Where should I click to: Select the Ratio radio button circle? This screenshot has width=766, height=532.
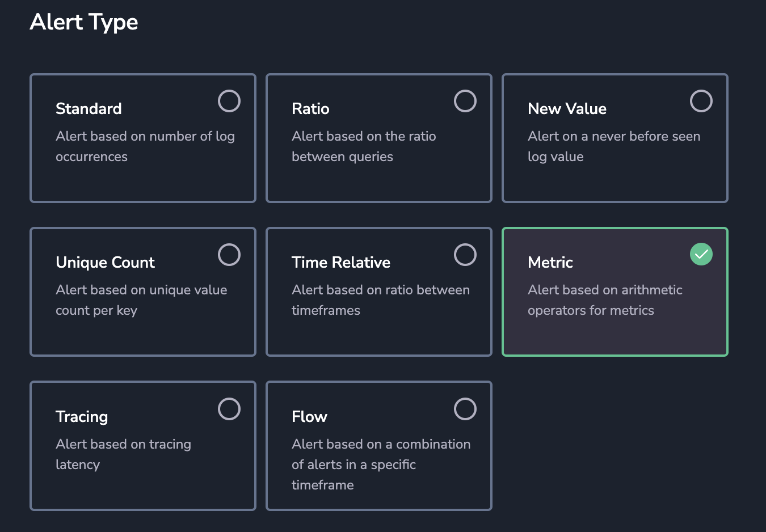pyautogui.click(x=465, y=102)
